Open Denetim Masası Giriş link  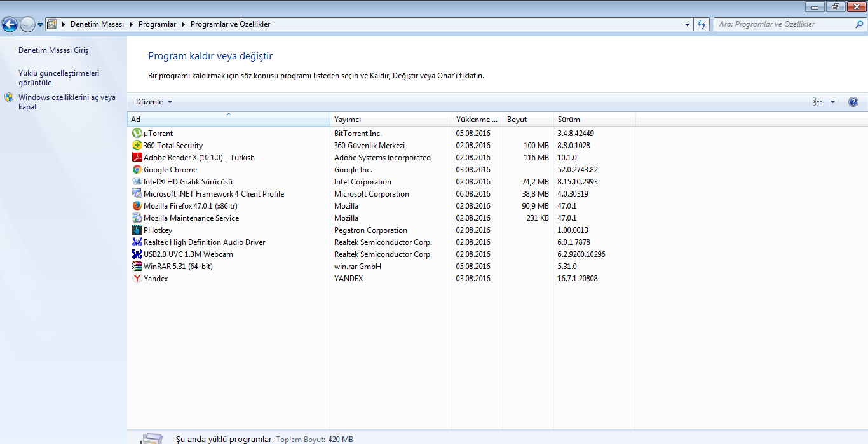53,50
